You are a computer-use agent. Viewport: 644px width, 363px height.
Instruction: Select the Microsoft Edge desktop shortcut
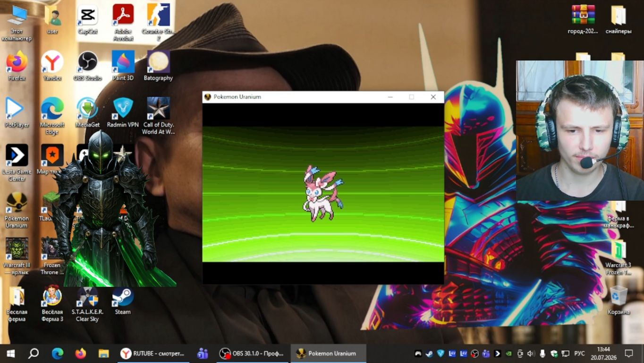(52, 116)
